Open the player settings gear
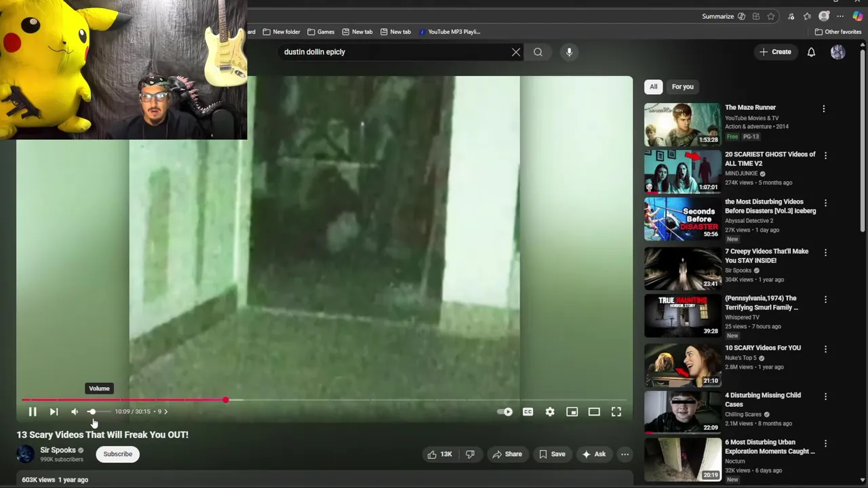Viewport: 868px width, 488px height. pyautogui.click(x=550, y=411)
